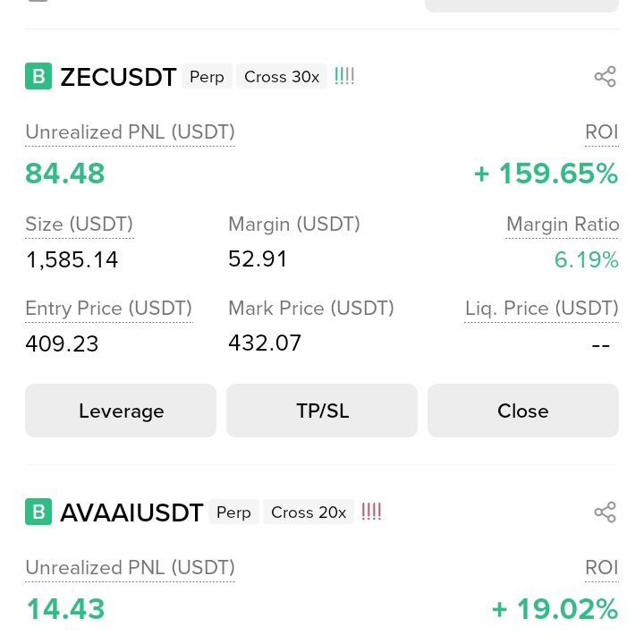Open the ZECUSDT pair title

click(118, 77)
